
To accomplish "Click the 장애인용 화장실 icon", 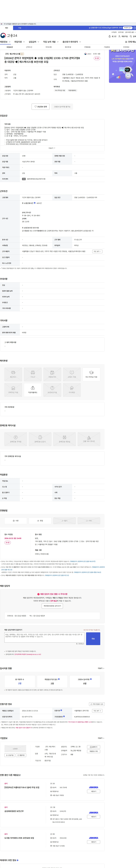I will pos(64,439).
